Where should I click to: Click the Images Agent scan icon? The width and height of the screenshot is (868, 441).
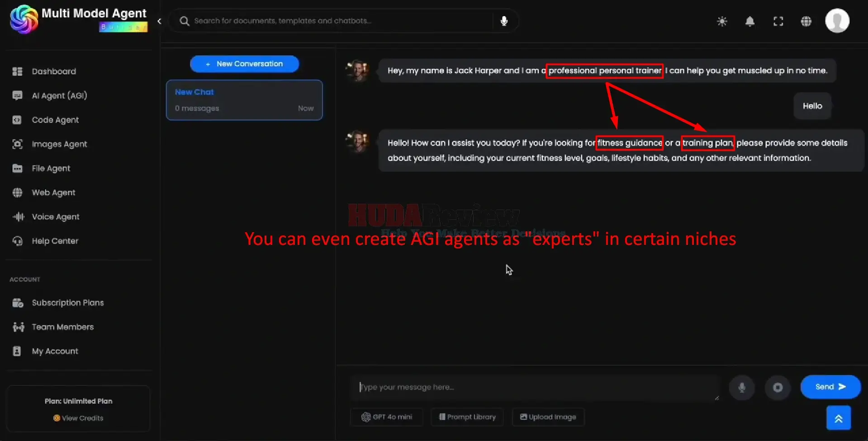(x=17, y=144)
